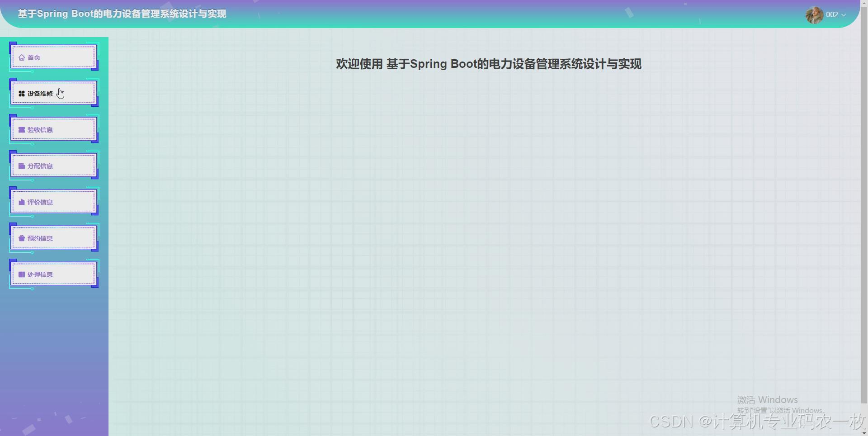Viewport: 868px width, 436px height.
Task: Click the scrollbar up arrow on the right
Action: (863, 4)
